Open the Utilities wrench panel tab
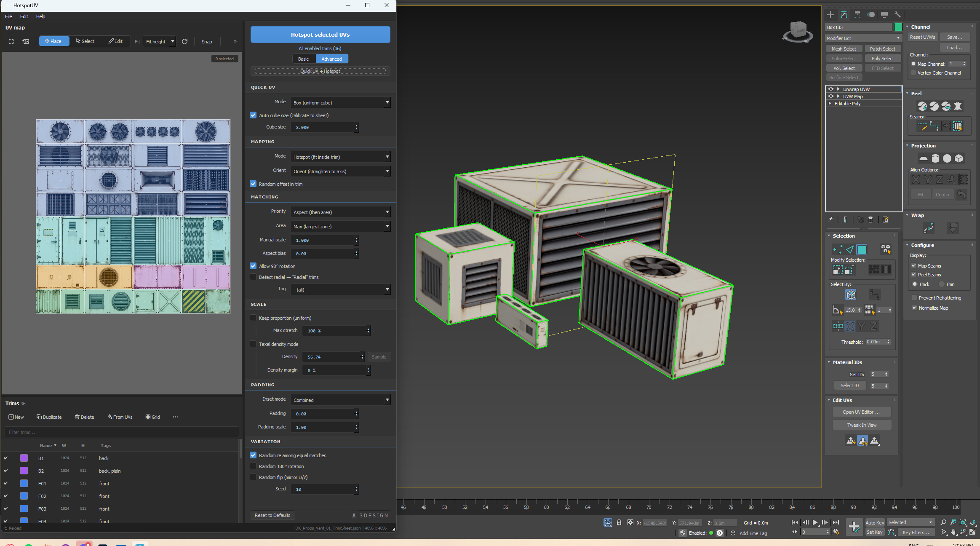The image size is (980, 546). (x=898, y=15)
